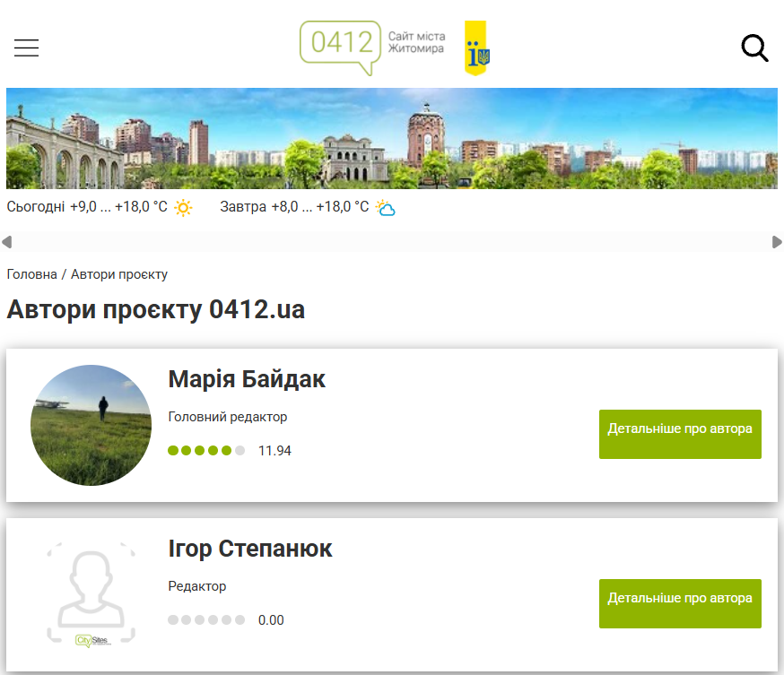784x675 pixels.
Task: Open Ігор Степанюк's name link
Action: point(250,549)
